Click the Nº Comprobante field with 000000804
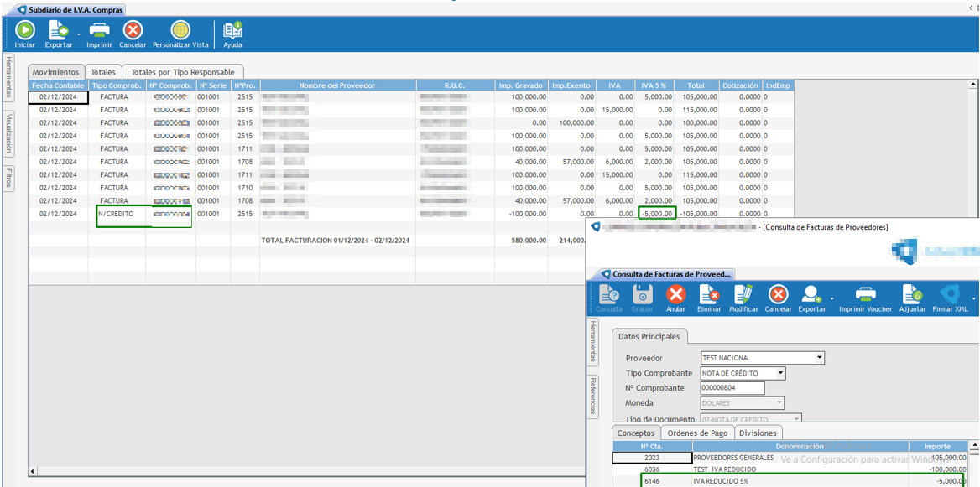The image size is (980, 487). pyautogui.click(x=732, y=388)
